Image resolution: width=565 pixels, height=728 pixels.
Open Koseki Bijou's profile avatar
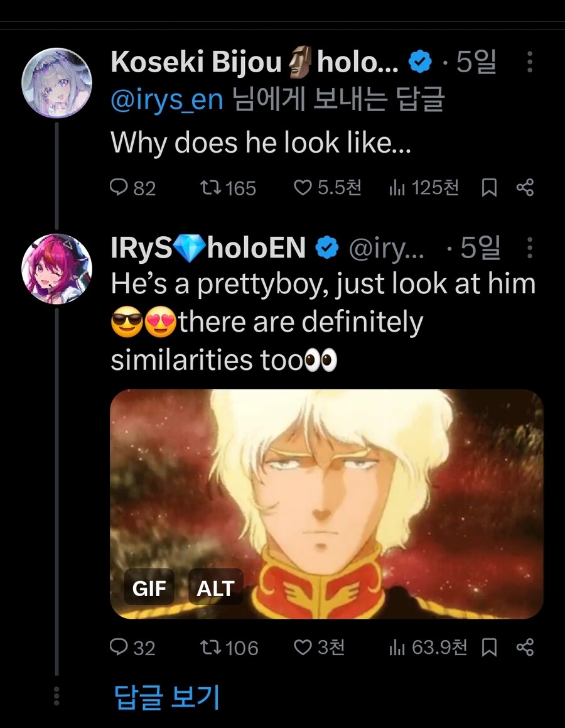pyautogui.click(x=56, y=83)
